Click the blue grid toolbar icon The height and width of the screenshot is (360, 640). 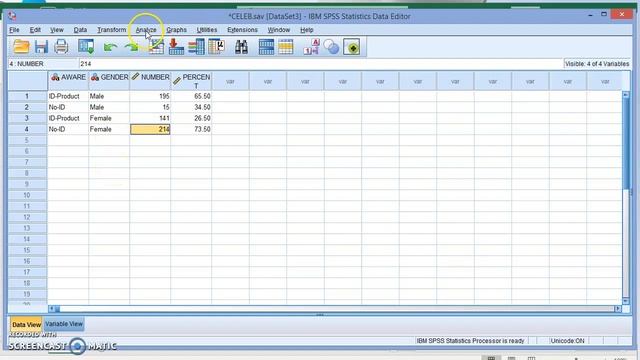click(266, 47)
